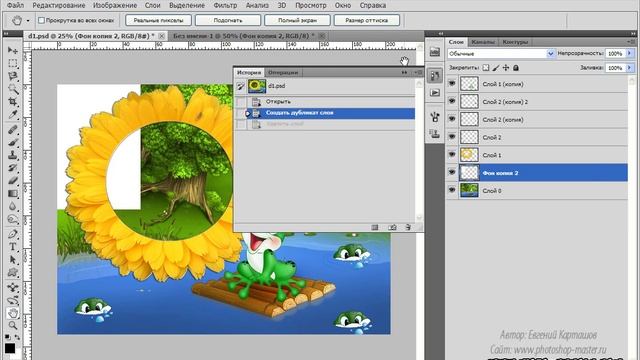Screen dimensions: 640x360
Task: Open the 'Изображение' menu
Action: (115, 5)
